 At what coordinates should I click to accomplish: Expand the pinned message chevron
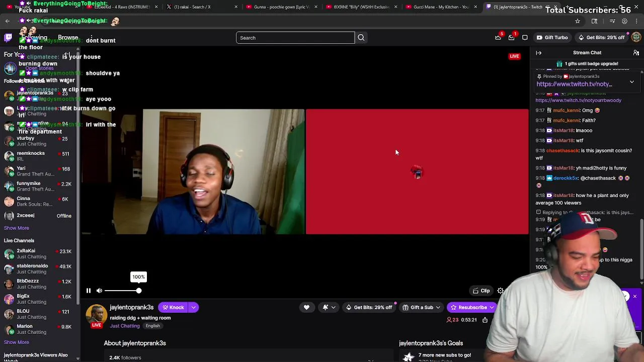(632, 81)
